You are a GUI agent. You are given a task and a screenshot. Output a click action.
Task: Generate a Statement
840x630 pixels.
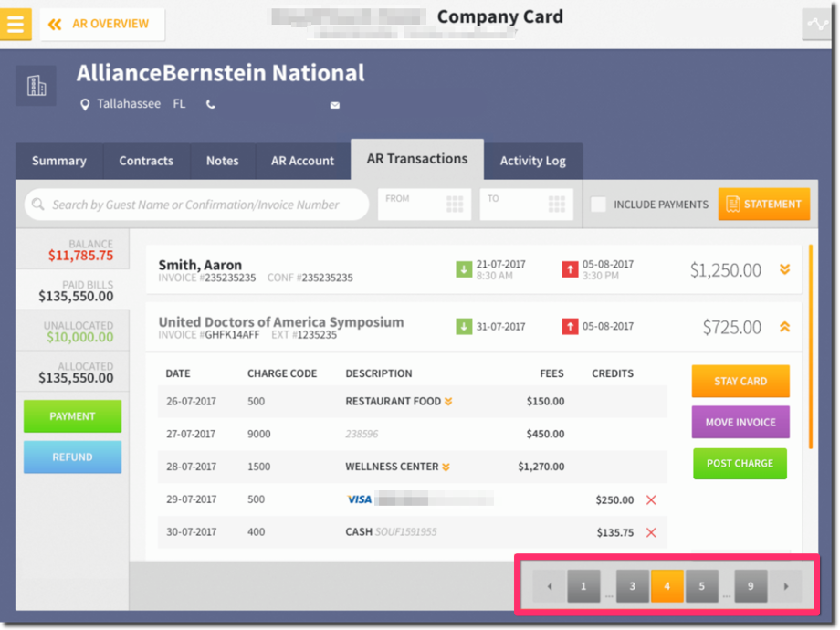point(764,205)
